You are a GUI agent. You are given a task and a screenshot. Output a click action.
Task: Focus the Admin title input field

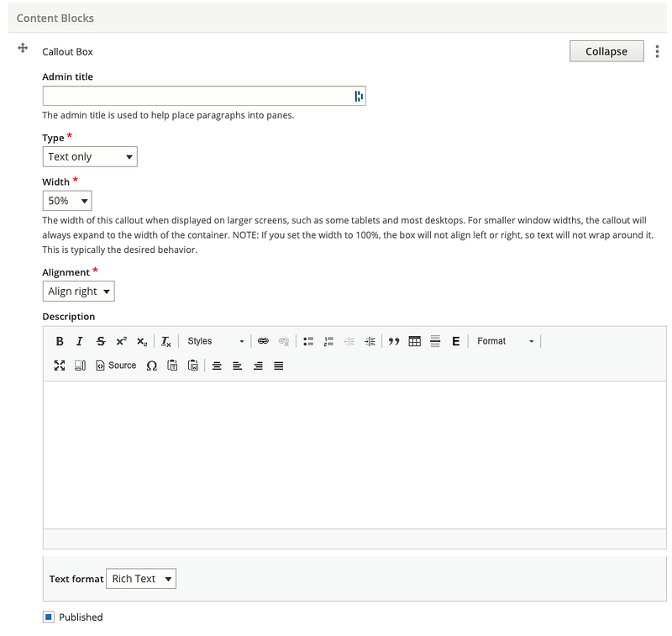point(204,96)
